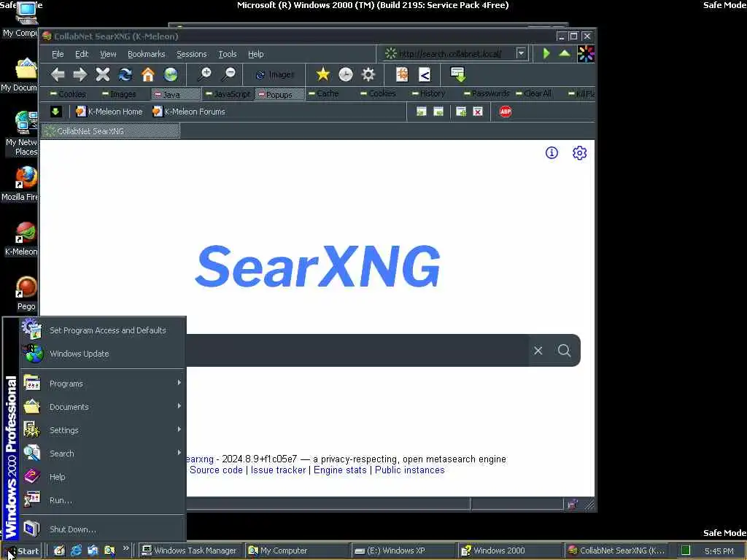Screen dimensions: 747x560
Task: Go back with the Back arrow
Action: pos(58,74)
